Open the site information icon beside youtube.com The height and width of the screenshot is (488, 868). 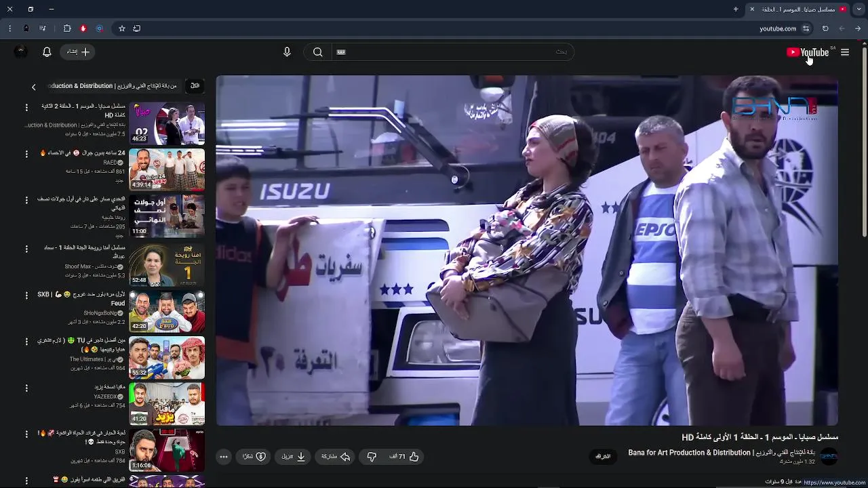(806, 28)
